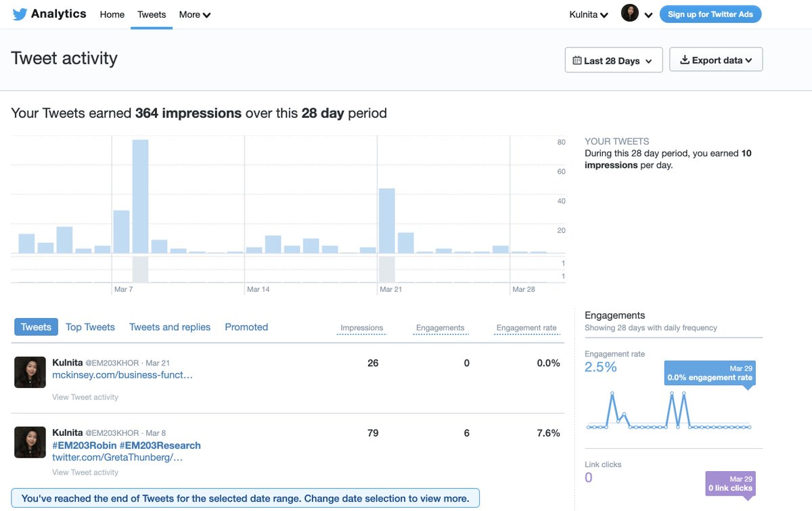This screenshot has height=511, width=812.
Task: Click the 26 impressions cell
Action: pyautogui.click(x=373, y=363)
